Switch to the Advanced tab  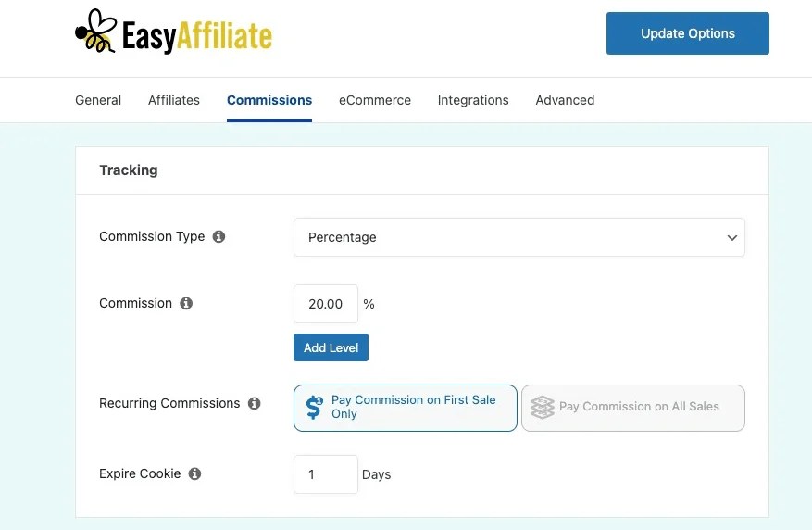click(x=565, y=100)
